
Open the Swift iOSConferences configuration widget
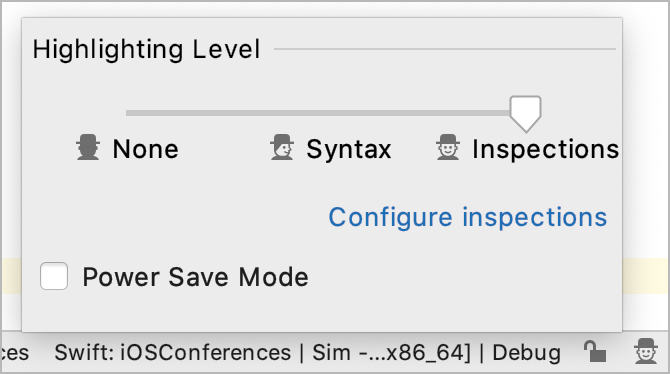point(173,353)
